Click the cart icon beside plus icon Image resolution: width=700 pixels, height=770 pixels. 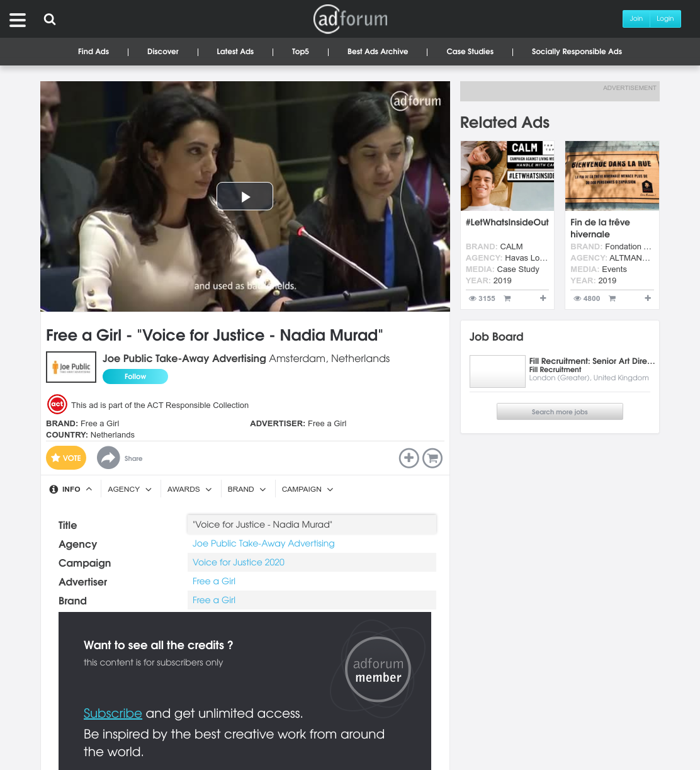point(432,458)
